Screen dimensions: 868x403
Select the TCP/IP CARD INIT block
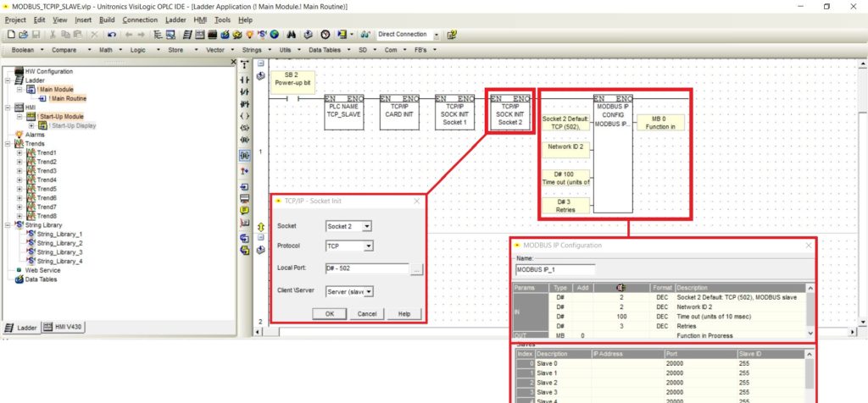pyautogui.click(x=399, y=113)
